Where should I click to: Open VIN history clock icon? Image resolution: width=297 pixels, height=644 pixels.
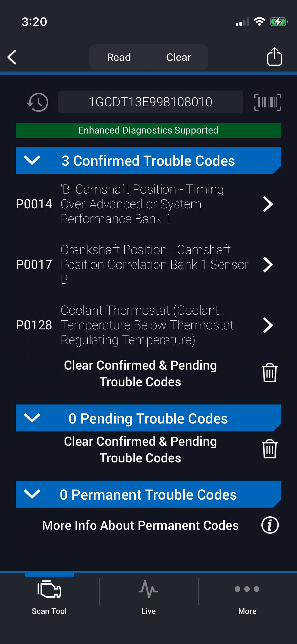click(38, 102)
